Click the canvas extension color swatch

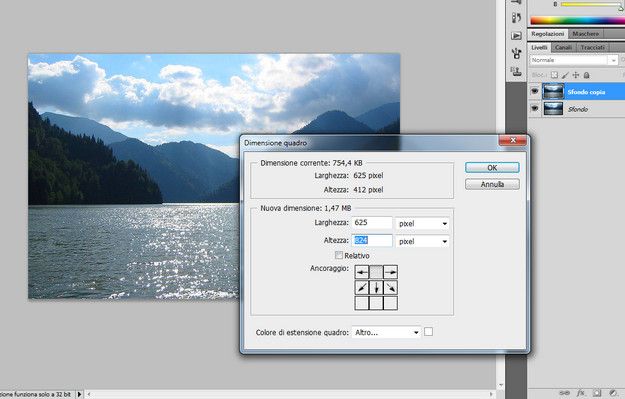point(428,332)
